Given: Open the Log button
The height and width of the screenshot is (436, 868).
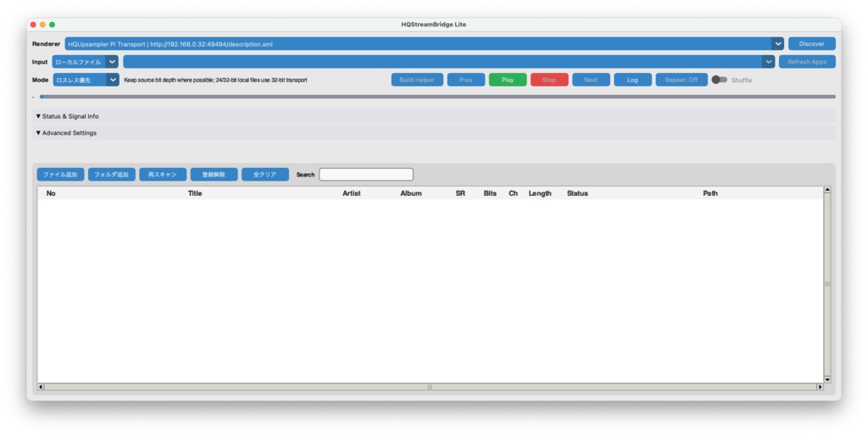Looking at the screenshot, I should [632, 80].
